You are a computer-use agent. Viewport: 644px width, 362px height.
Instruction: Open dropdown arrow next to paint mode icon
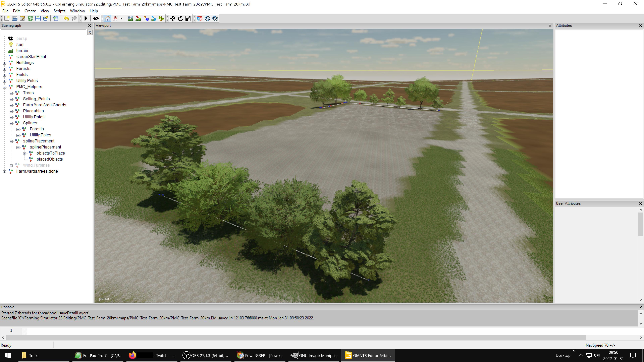(x=121, y=18)
